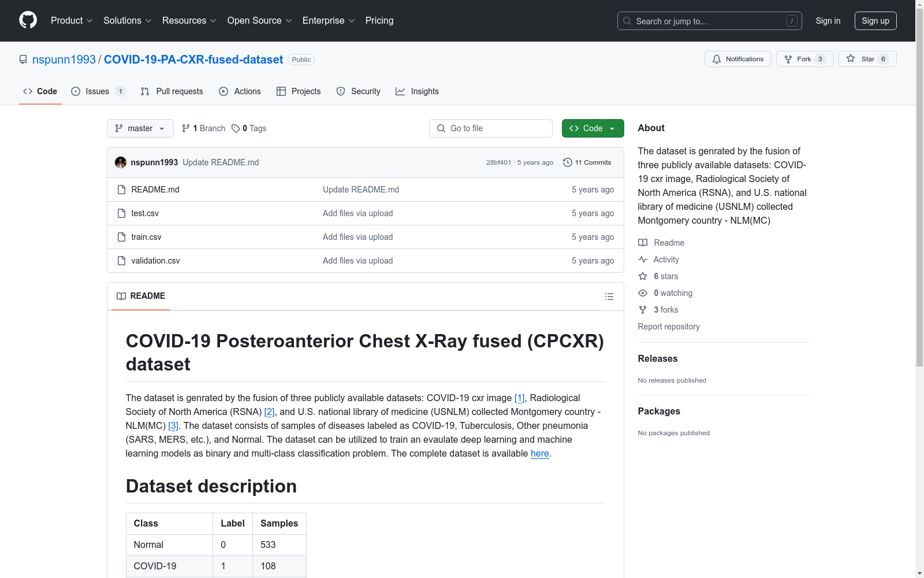
Task: Expand the Resources menu
Action: click(189, 21)
